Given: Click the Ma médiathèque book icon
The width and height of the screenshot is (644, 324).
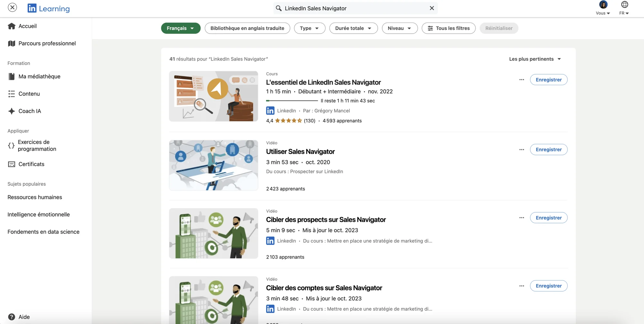Looking at the screenshot, I should coord(12,76).
